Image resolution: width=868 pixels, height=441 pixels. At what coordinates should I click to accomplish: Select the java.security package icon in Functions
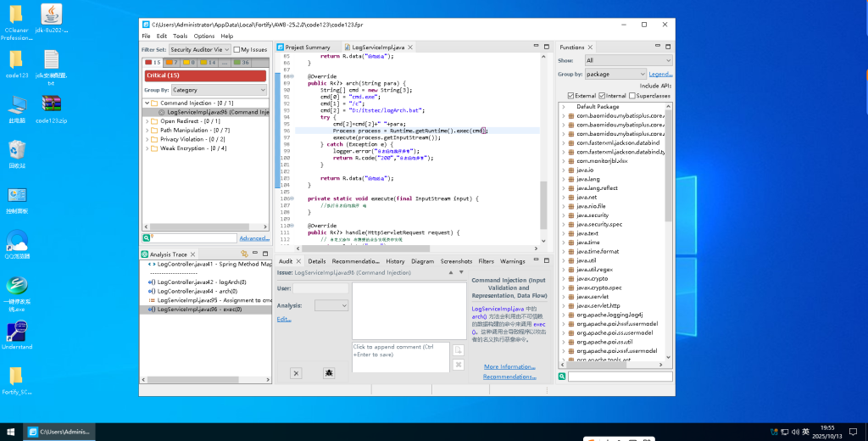(x=571, y=215)
